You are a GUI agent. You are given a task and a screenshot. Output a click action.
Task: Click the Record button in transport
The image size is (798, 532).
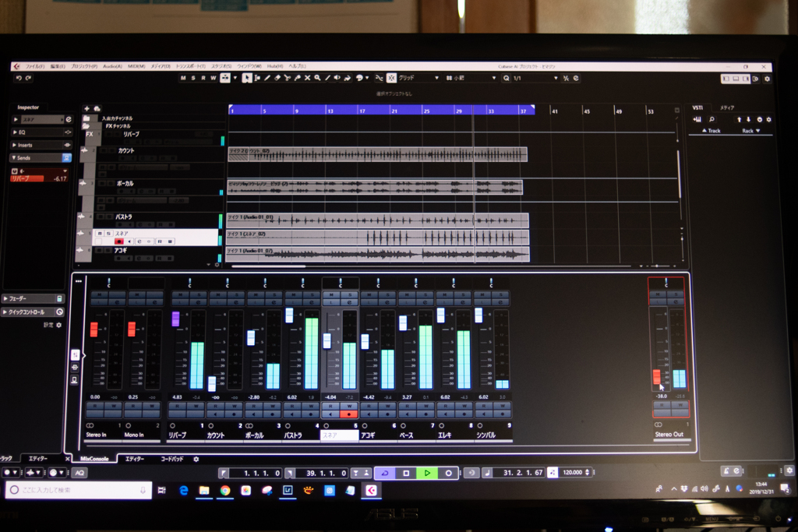coord(448,473)
